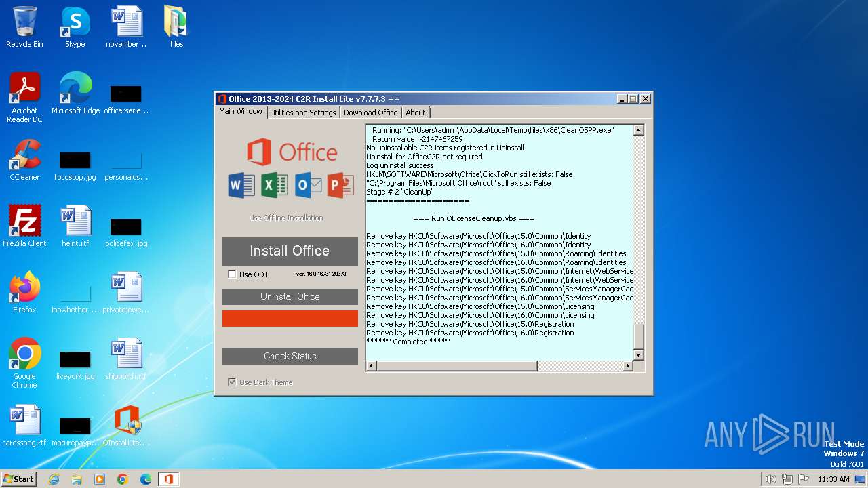Launch Acrobat Reader DC shortcut
The image size is (868, 488).
coord(24,98)
